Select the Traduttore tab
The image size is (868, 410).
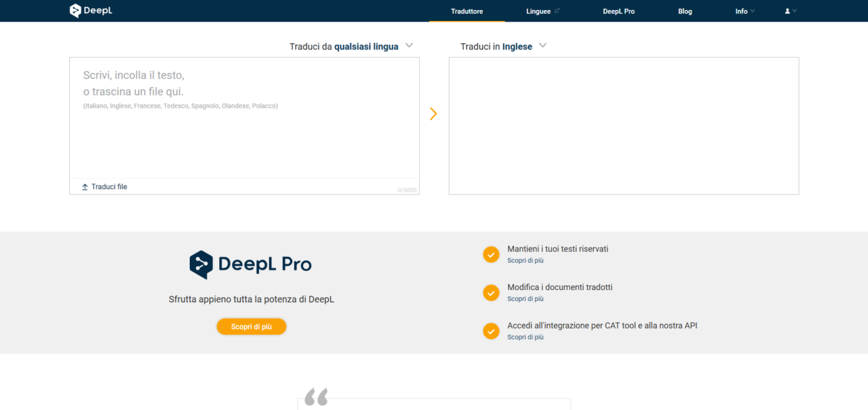point(467,12)
